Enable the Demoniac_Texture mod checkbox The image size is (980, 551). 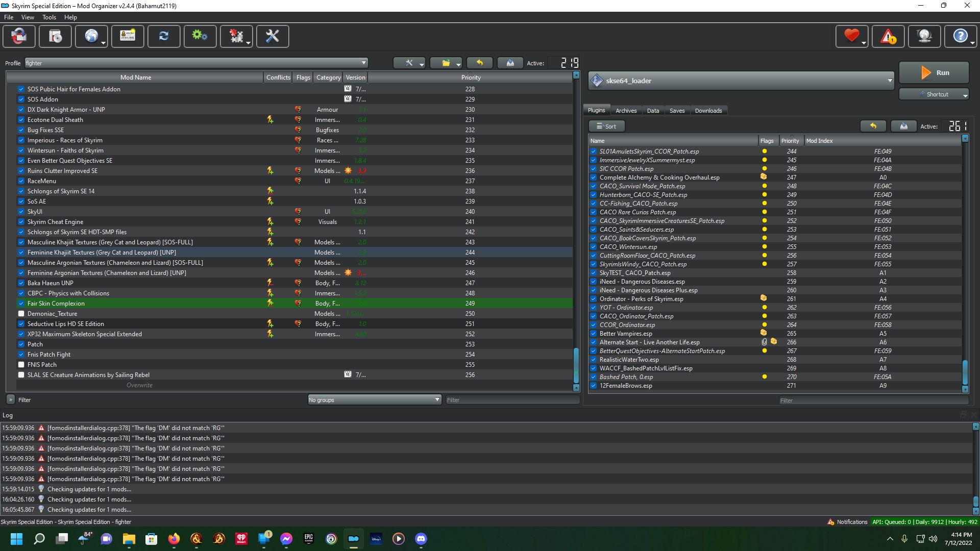pyautogui.click(x=21, y=314)
